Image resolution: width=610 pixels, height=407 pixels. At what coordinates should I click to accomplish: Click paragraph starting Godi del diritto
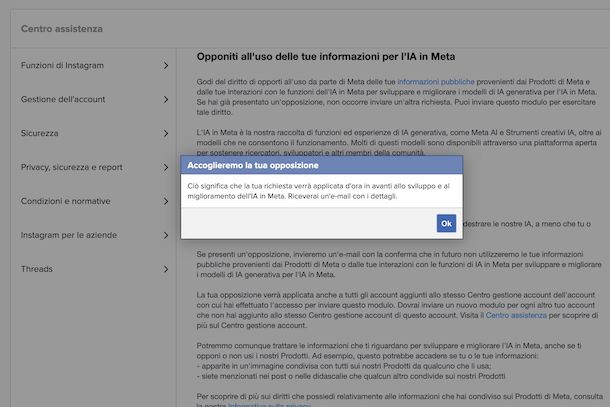click(396, 97)
